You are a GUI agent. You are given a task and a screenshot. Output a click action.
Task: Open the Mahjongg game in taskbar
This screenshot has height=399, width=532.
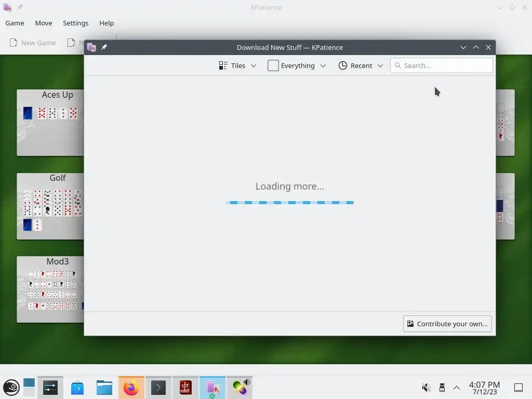click(x=185, y=388)
